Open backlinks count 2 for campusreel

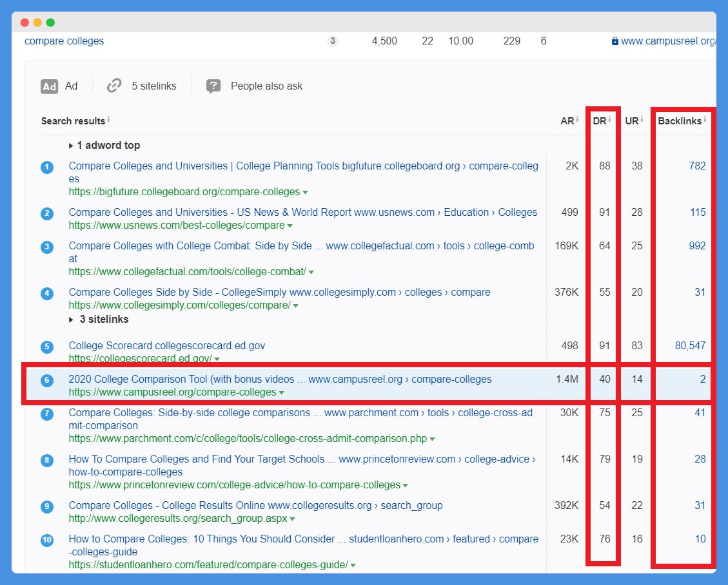703,379
